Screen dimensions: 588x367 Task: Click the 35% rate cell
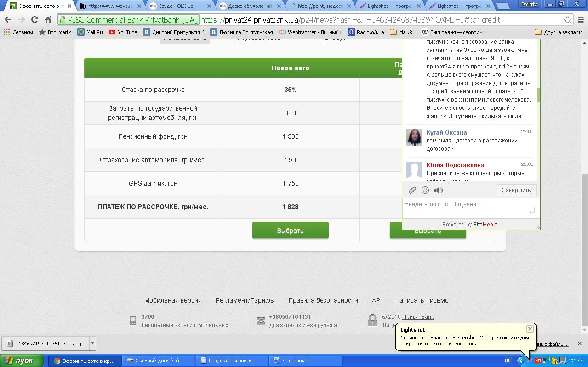click(x=291, y=90)
